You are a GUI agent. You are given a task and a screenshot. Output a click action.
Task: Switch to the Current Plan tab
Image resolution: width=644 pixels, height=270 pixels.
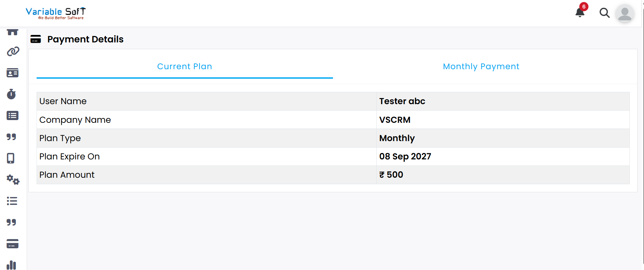185,66
